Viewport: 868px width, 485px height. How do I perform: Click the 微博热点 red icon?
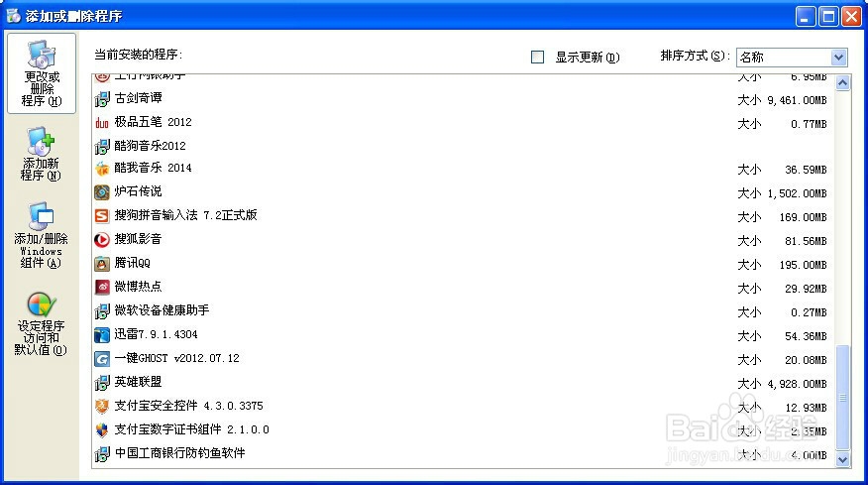click(102, 287)
